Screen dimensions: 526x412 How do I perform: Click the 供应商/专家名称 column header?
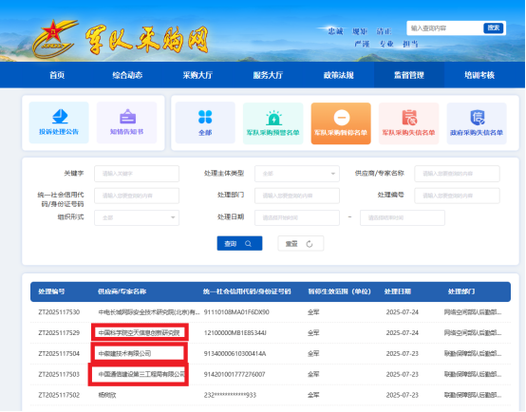point(122,292)
